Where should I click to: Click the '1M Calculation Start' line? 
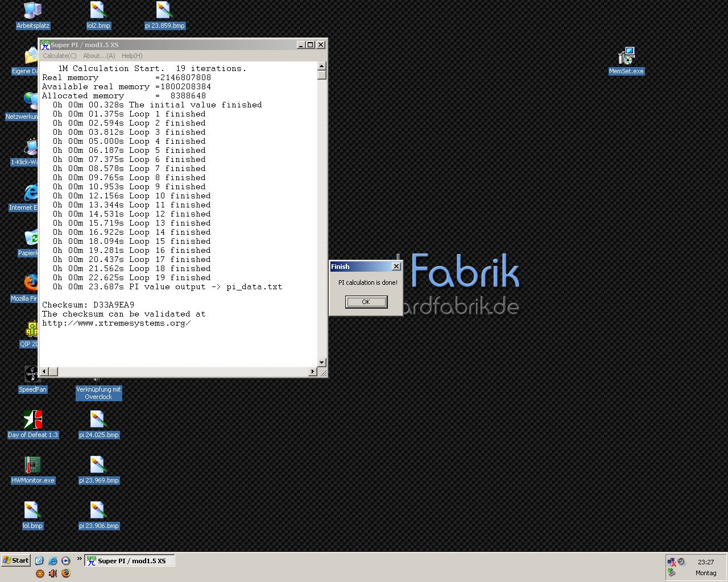pos(152,68)
